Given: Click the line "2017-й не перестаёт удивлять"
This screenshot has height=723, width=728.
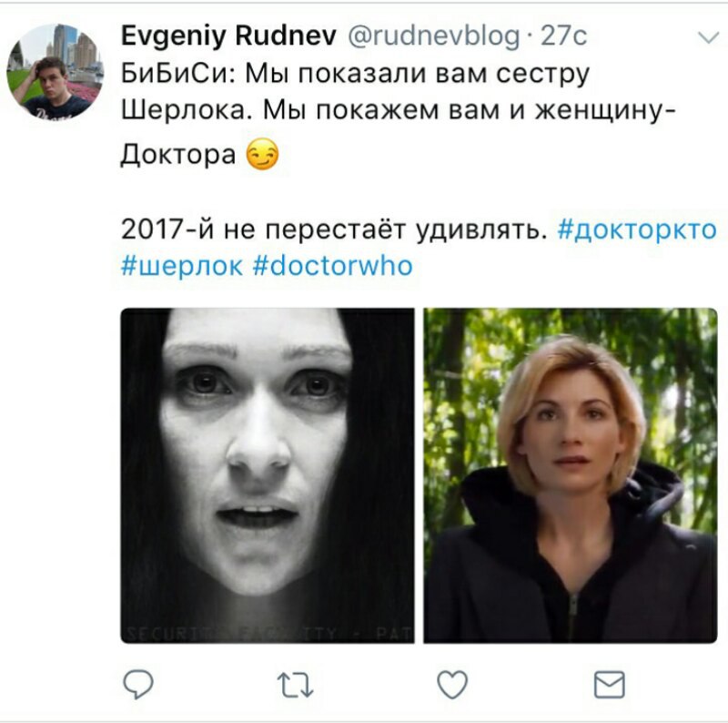Looking at the screenshot, I should coord(333,229).
